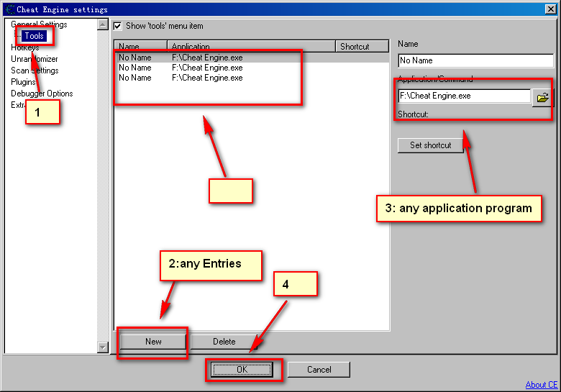The image size is (561, 392).
Task: Open General Settings in the left tree
Action: click(39, 24)
